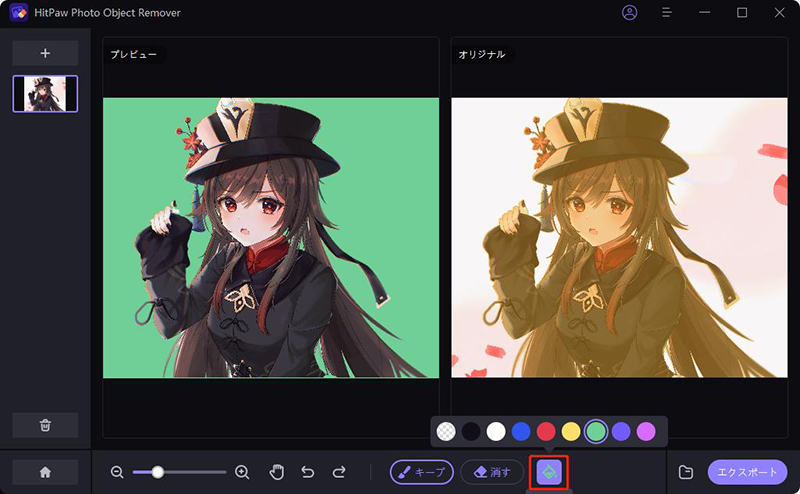Image resolution: width=800 pixels, height=494 pixels.
Task: Undo the last action
Action: (309, 472)
